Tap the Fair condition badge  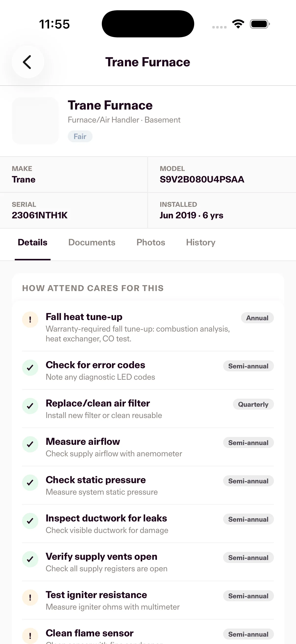(x=80, y=136)
